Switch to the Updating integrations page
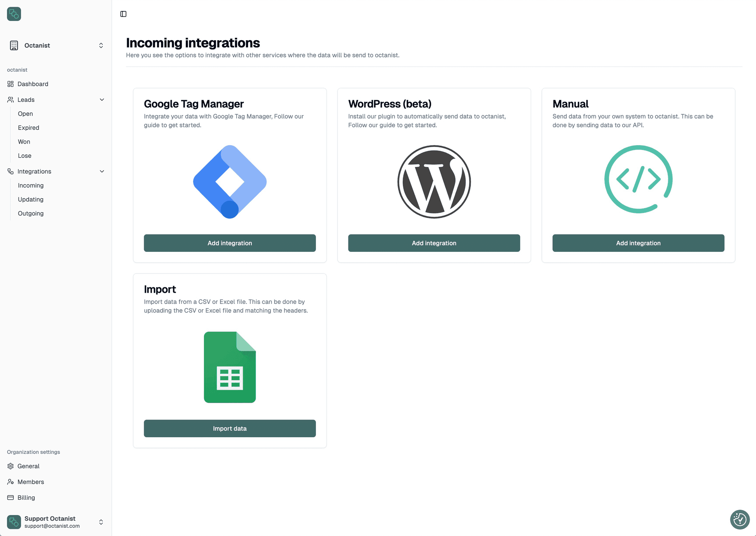756x536 pixels. [x=30, y=199]
